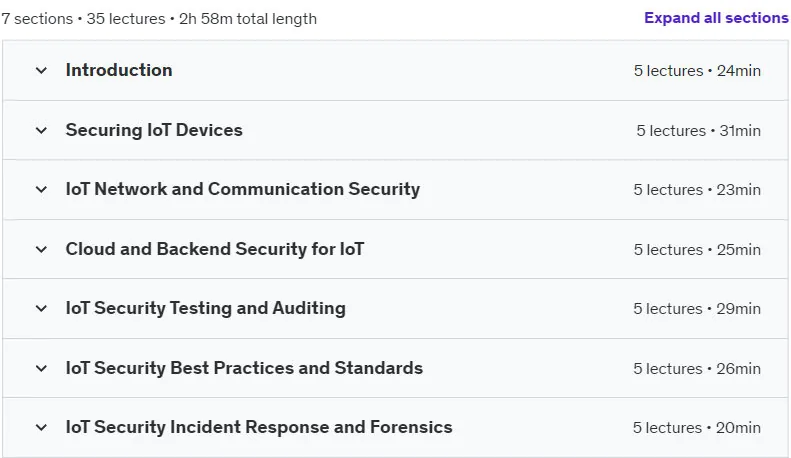Screen dimensions: 791x458
Task: Click chevron beside IoT Network and Communication Security
Action: tap(41, 190)
